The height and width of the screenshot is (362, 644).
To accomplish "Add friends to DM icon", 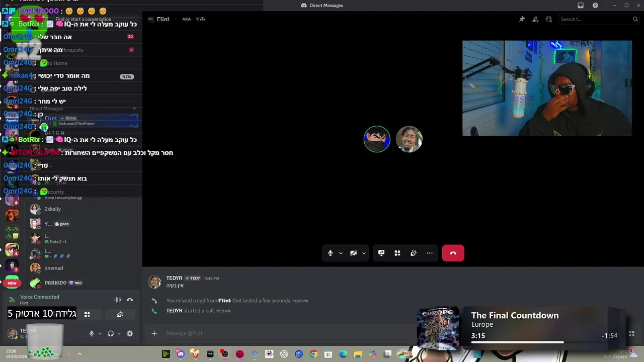I will tap(535, 19).
